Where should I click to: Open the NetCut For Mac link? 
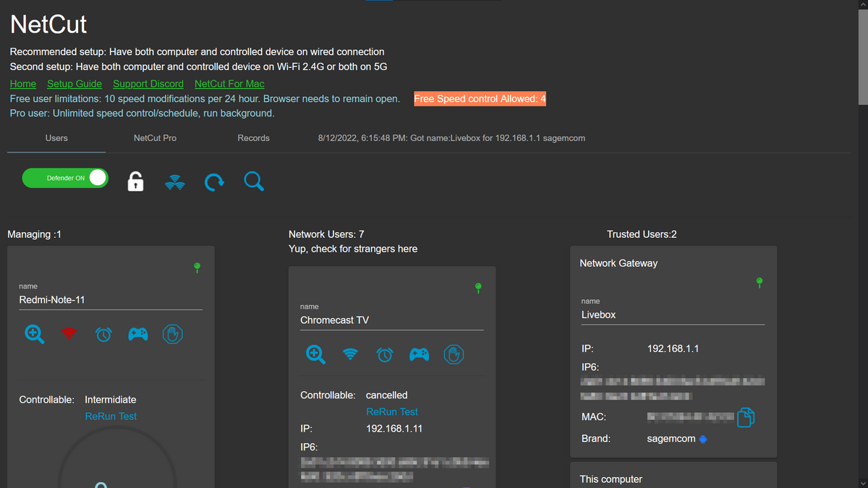pos(229,84)
